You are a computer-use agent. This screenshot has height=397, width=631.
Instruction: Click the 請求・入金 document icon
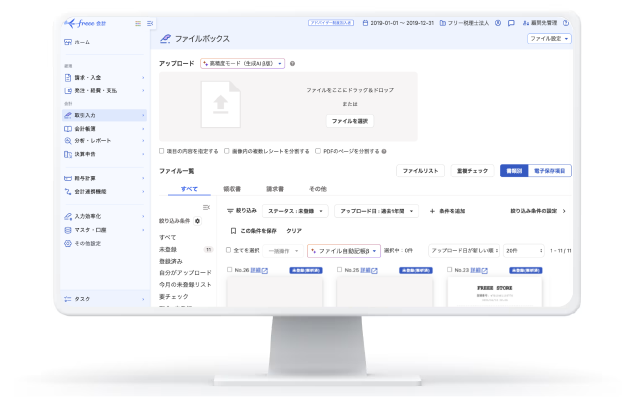[68, 78]
